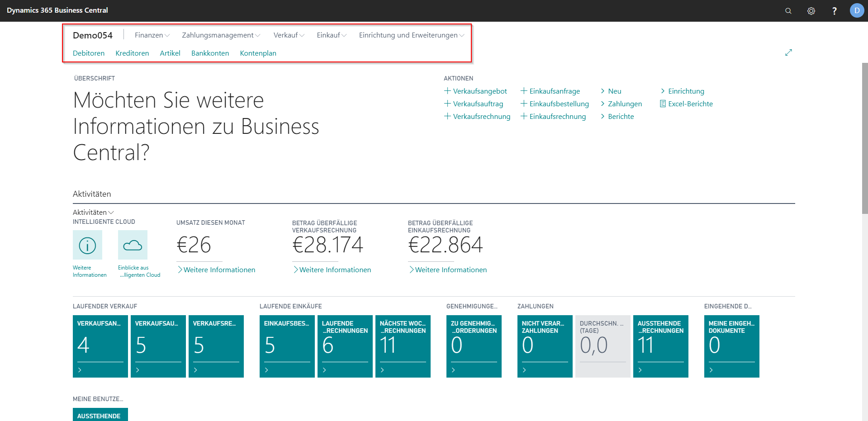Open the settings gear icon
The image size is (868, 421).
[x=811, y=11]
